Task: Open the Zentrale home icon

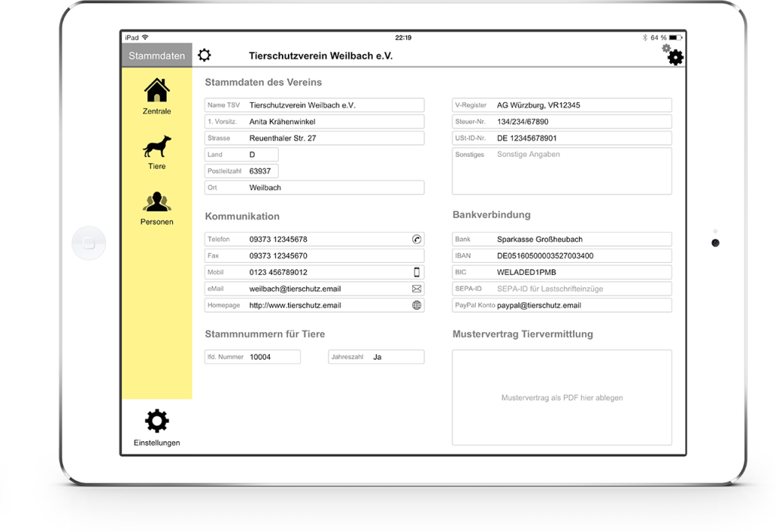Action: (x=157, y=91)
